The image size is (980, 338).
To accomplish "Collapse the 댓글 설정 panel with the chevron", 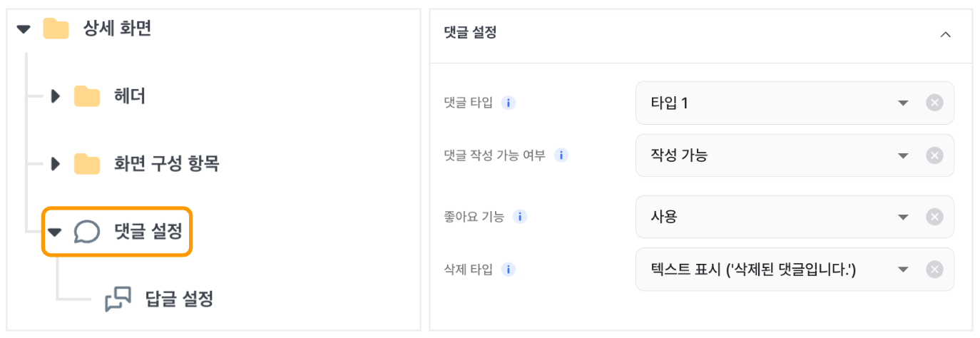I will 946,34.
